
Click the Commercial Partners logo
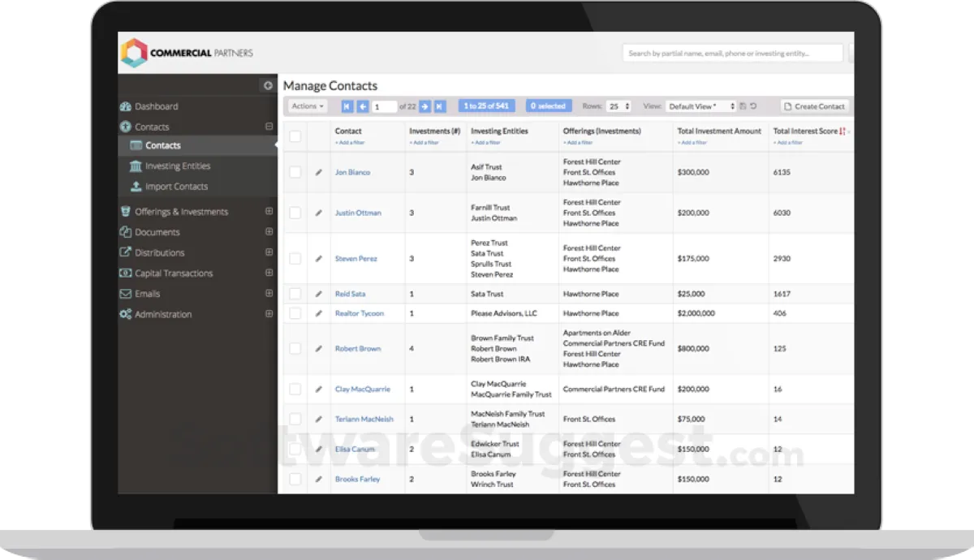point(187,53)
